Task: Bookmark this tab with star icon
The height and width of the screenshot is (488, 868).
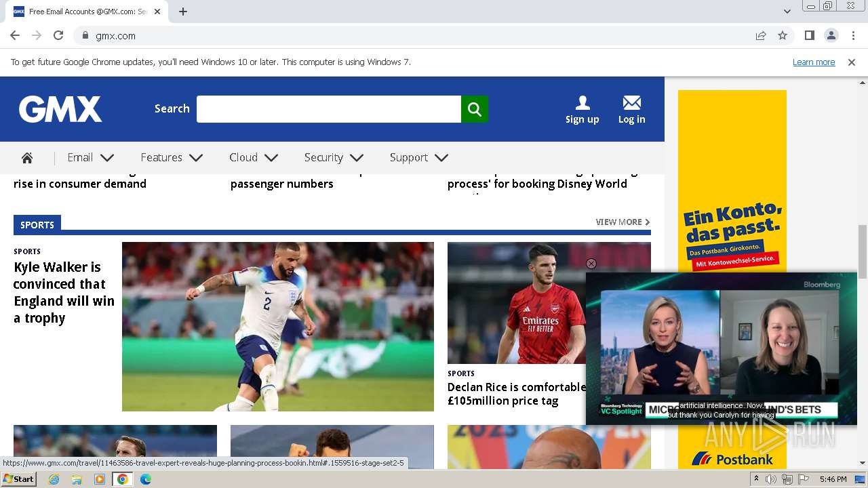Action: pos(783,36)
